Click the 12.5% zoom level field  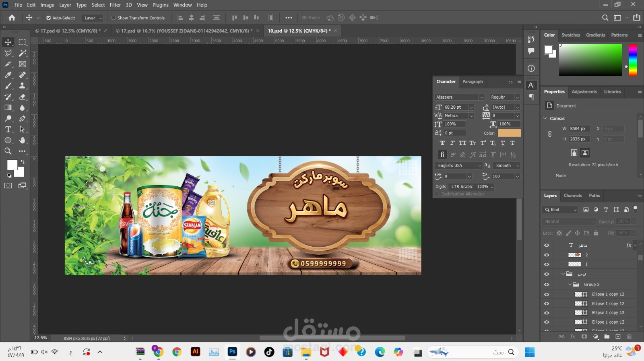[41, 338]
